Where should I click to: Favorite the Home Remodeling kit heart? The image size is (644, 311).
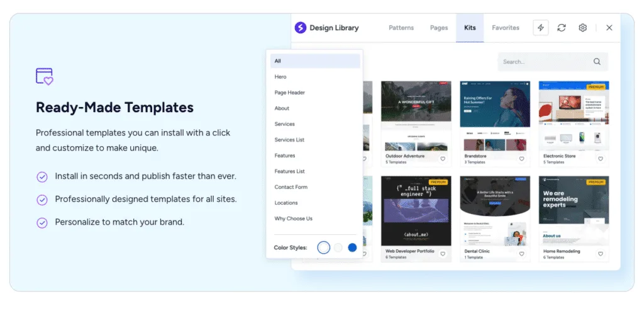(601, 254)
